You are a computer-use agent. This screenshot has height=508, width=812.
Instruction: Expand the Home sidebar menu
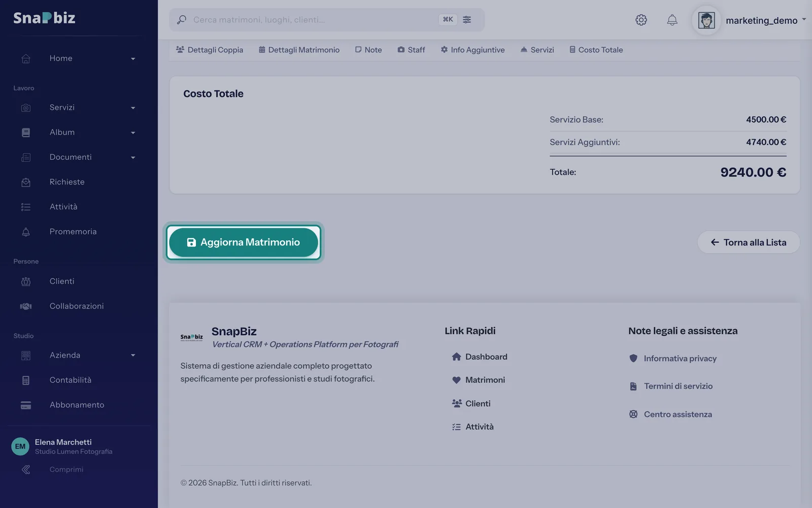click(79, 58)
